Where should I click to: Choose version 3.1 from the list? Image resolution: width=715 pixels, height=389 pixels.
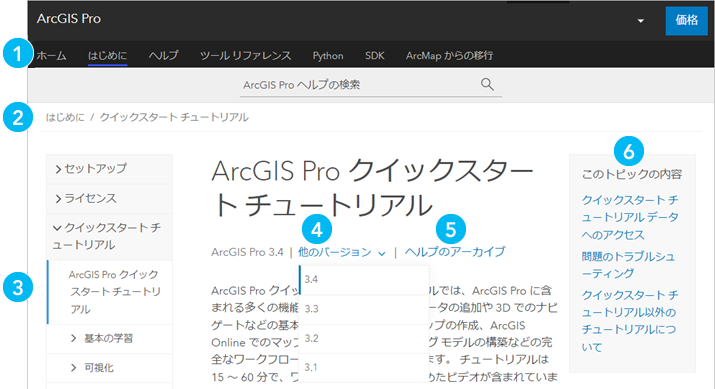point(364,367)
